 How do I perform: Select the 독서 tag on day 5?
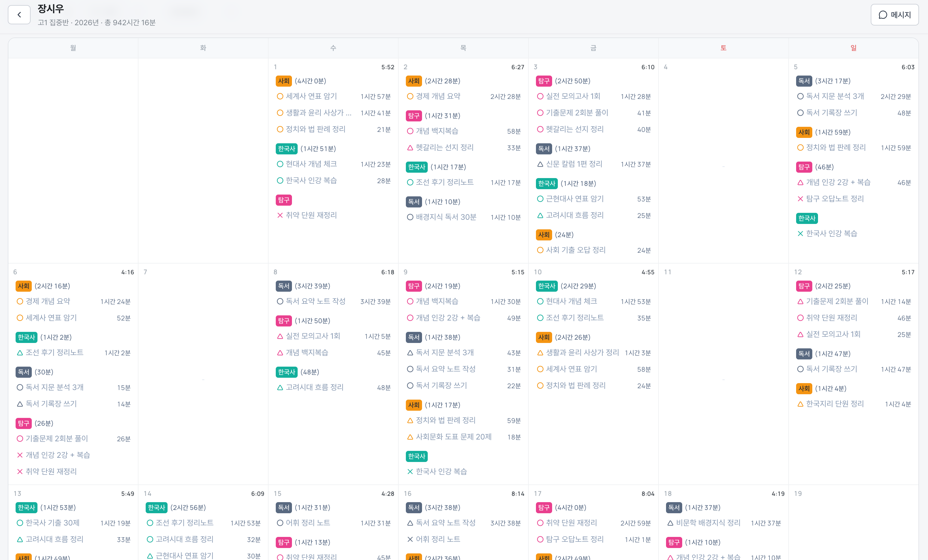804,81
